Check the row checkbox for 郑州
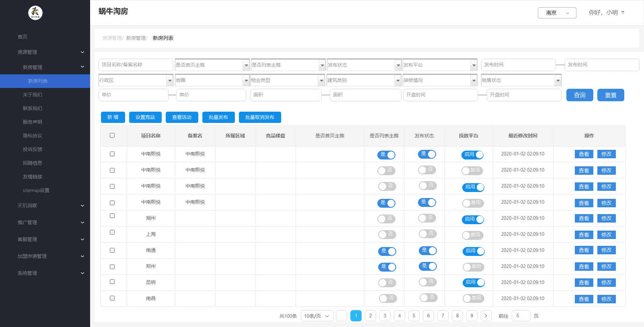 click(112, 267)
